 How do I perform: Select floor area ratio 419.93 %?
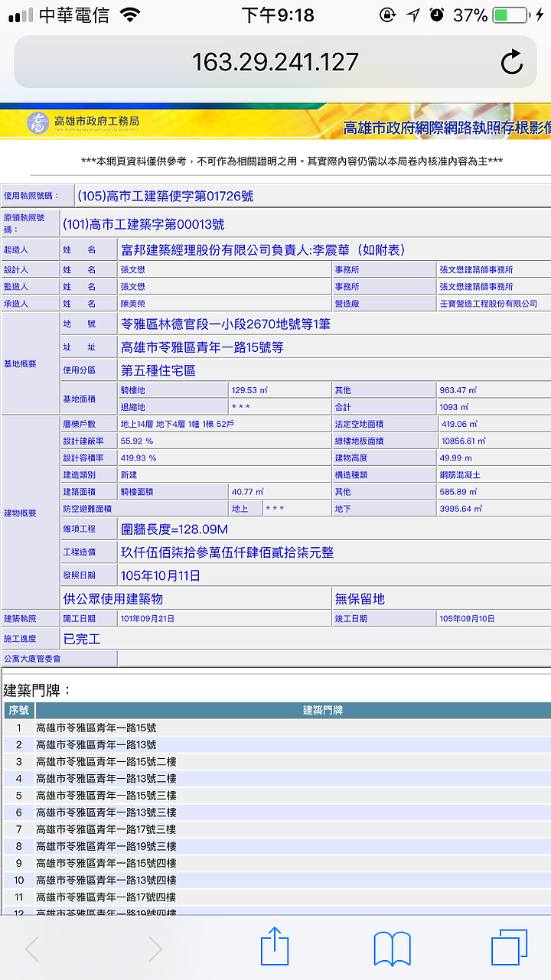pos(138,457)
